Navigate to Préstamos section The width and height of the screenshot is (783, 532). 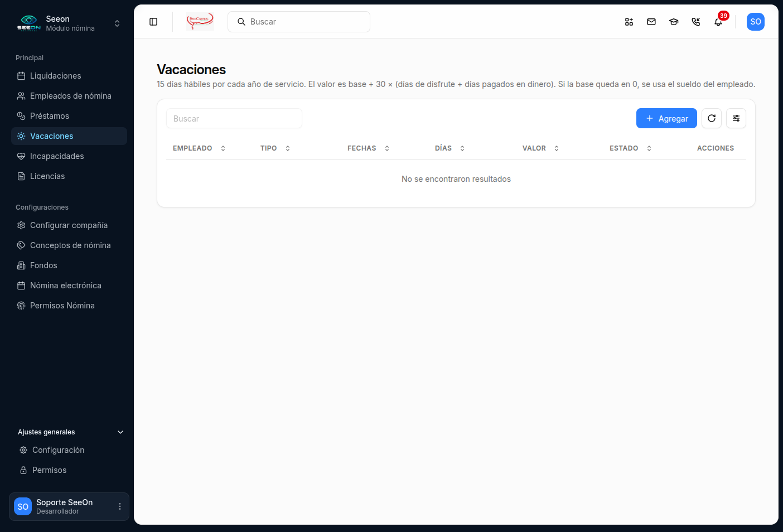coord(69,116)
